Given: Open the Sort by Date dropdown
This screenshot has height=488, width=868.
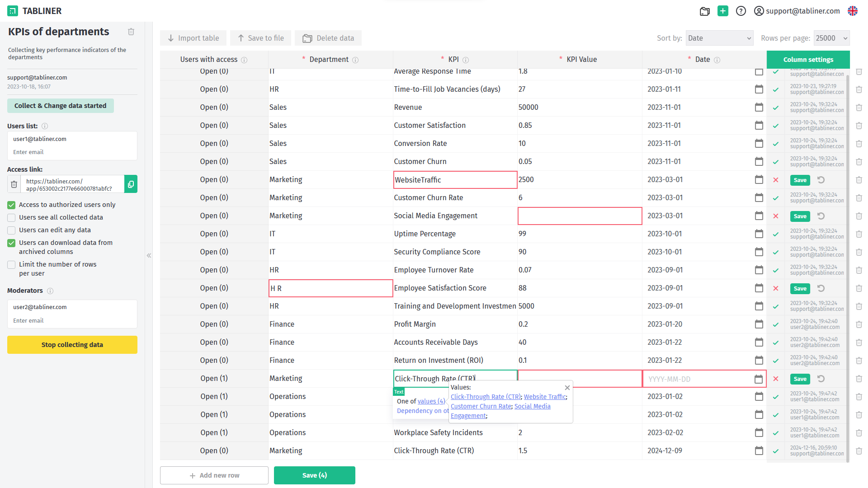Looking at the screenshot, I should [x=719, y=38].
